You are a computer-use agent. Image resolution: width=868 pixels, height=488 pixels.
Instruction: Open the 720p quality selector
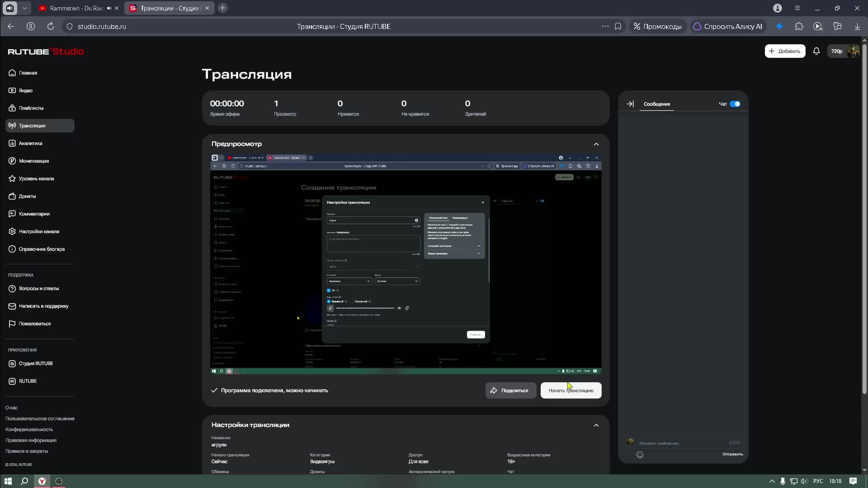pyautogui.click(x=837, y=51)
